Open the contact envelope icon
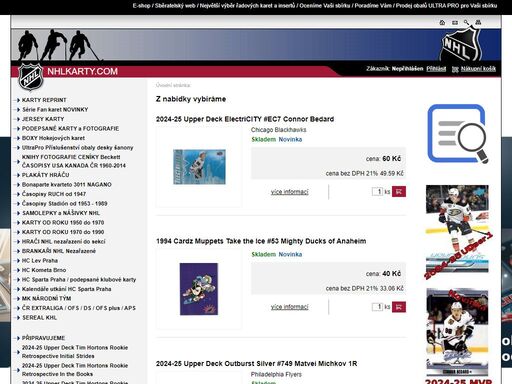Viewport: 512px width, 384px height. pyautogui.click(x=455, y=22)
